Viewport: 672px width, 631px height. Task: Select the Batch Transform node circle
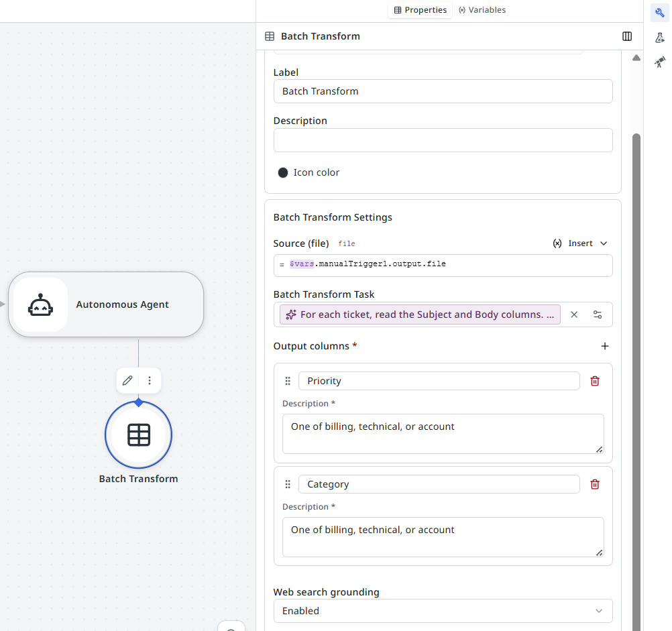click(x=138, y=435)
